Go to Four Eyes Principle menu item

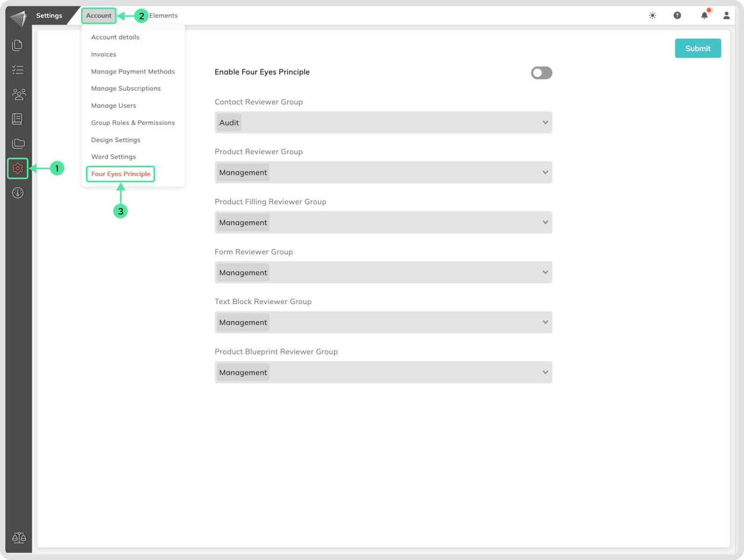pyautogui.click(x=121, y=174)
